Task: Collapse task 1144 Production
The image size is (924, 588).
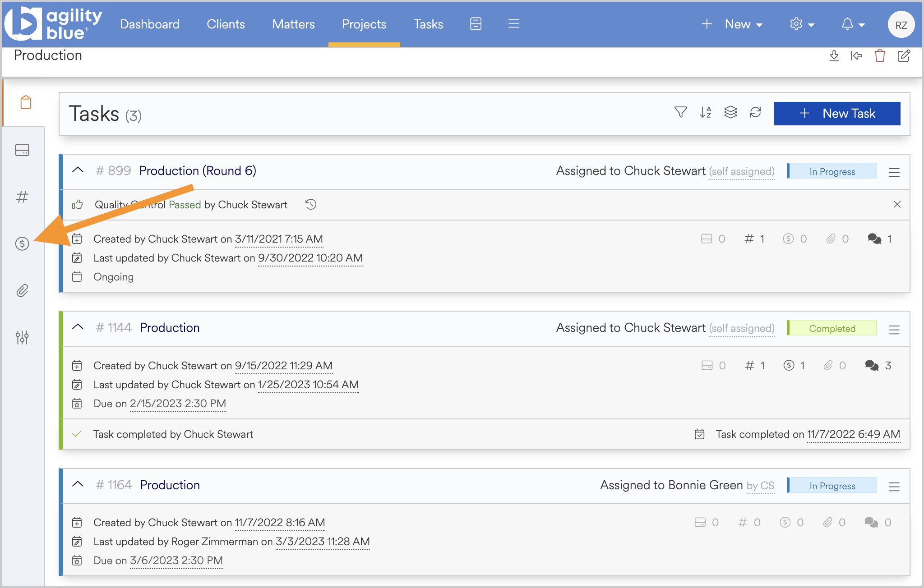Action: [x=78, y=327]
